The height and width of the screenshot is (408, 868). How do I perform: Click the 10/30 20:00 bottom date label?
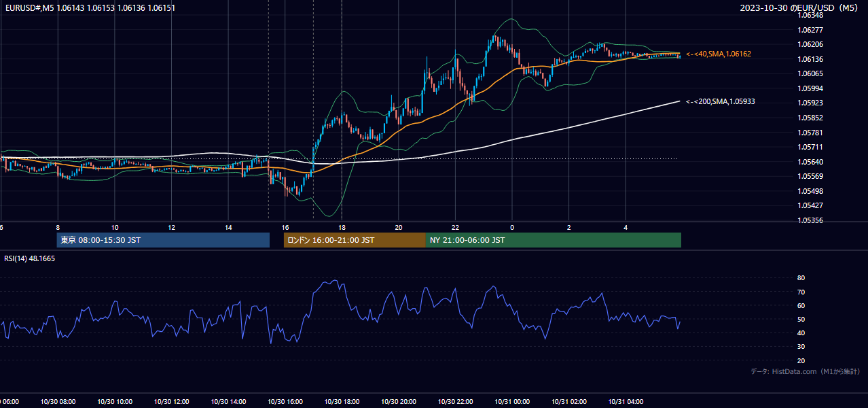(x=399, y=402)
